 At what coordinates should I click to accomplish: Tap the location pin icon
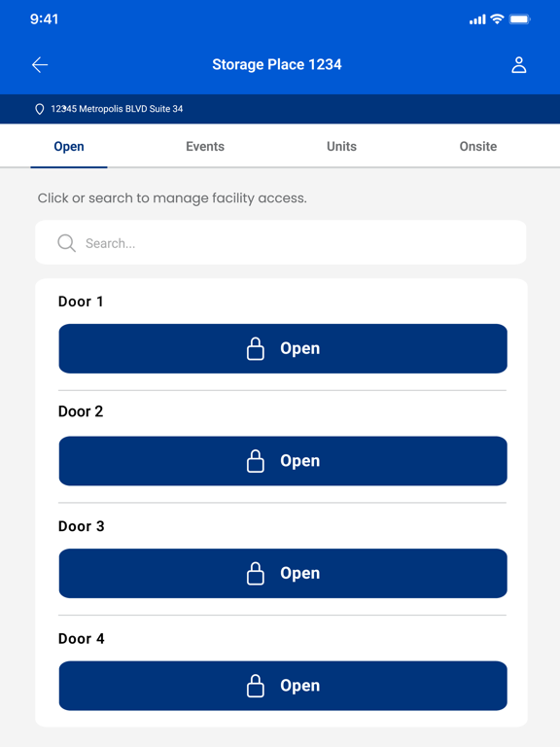click(x=40, y=109)
